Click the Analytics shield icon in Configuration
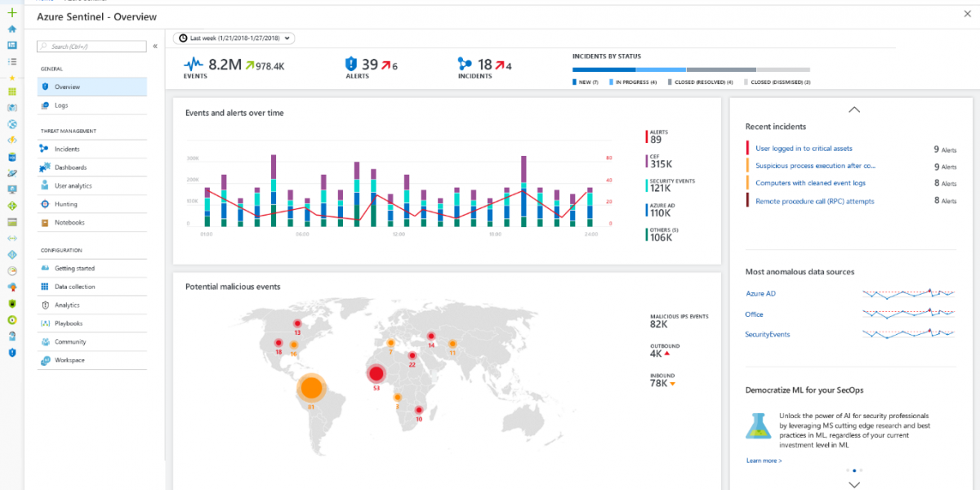The width and height of the screenshot is (980, 490). click(x=45, y=305)
